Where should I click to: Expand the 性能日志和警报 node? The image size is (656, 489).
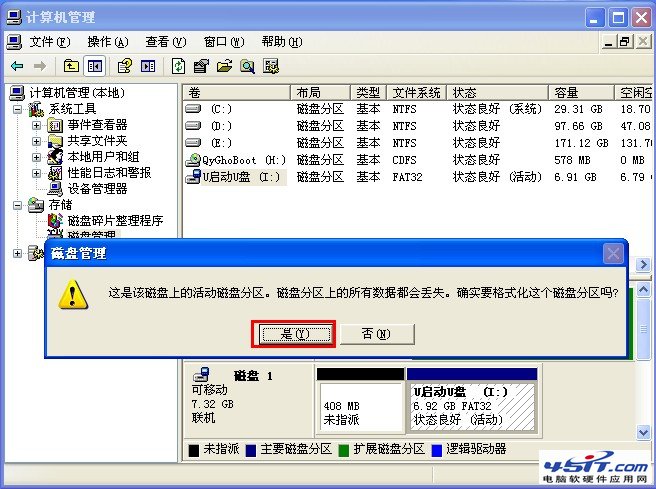click(x=36, y=173)
